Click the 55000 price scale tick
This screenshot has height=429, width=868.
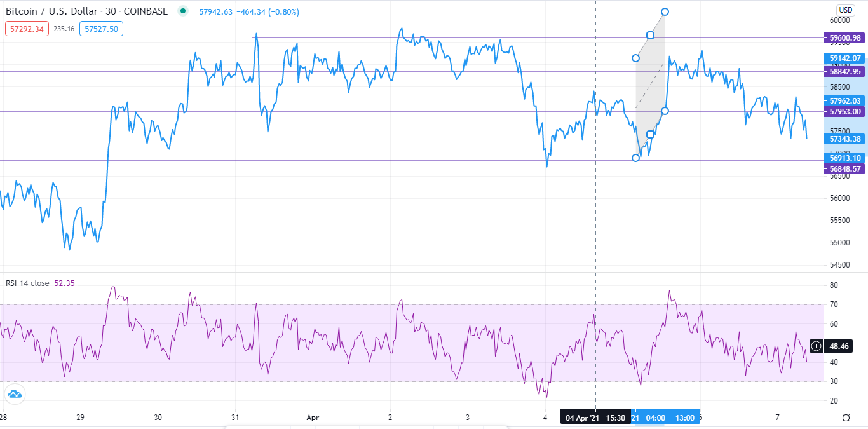click(x=840, y=242)
